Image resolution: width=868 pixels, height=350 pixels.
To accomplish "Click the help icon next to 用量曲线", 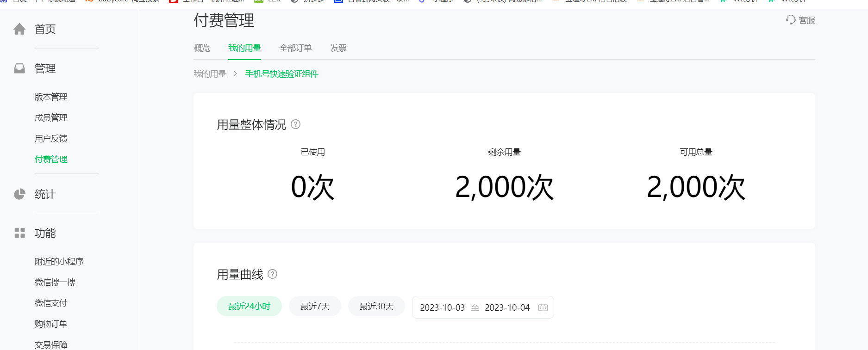I will pos(273,274).
